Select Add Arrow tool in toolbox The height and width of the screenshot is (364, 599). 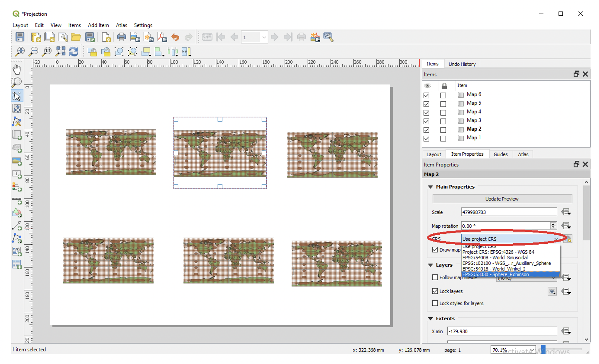(x=17, y=225)
